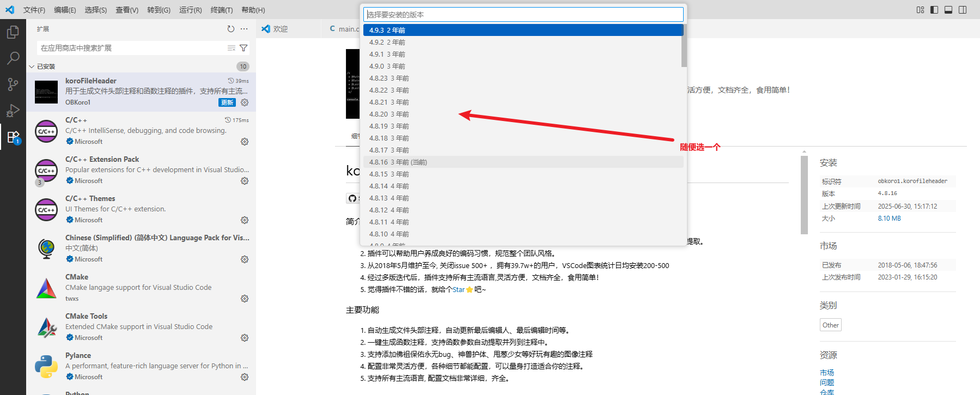Switch to the main.c tab

click(x=344, y=29)
